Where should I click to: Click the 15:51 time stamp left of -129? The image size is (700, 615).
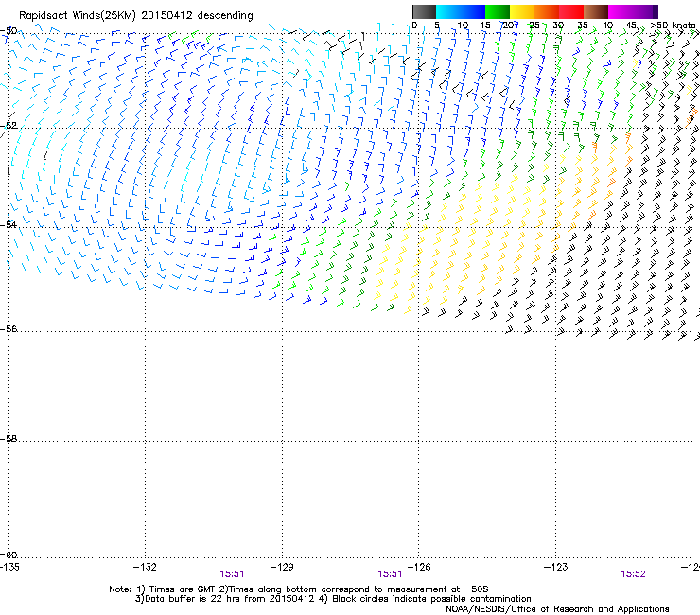click(232, 574)
